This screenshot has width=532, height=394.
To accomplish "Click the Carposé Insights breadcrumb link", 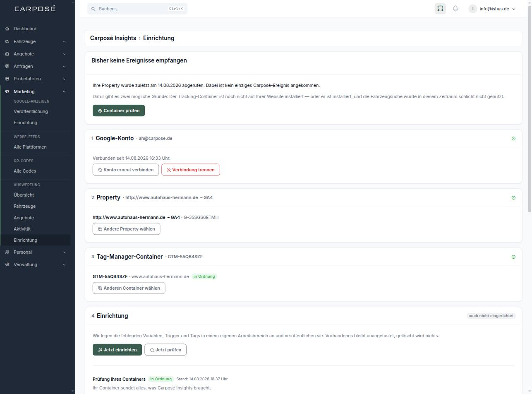I will pos(113,38).
